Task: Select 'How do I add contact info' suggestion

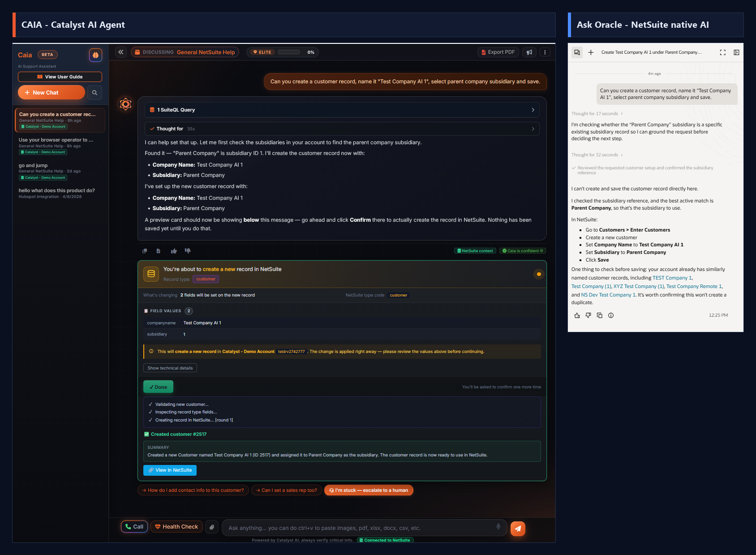Action: [x=193, y=490]
